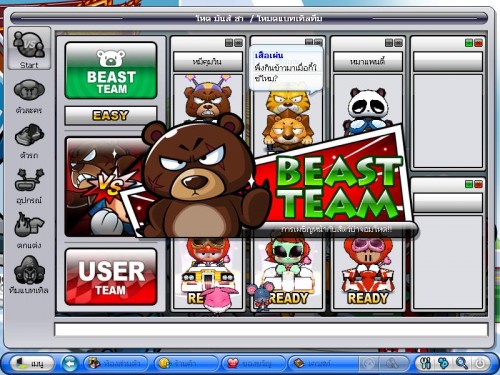The height and width of the screenshot is (375, 500).
Task: Open the shop (ร้านค้า) tab
Action: click(x=186, y=363)
